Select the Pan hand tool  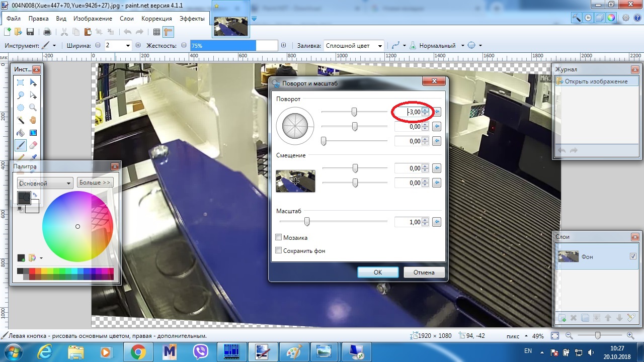[x=33, y=120]
